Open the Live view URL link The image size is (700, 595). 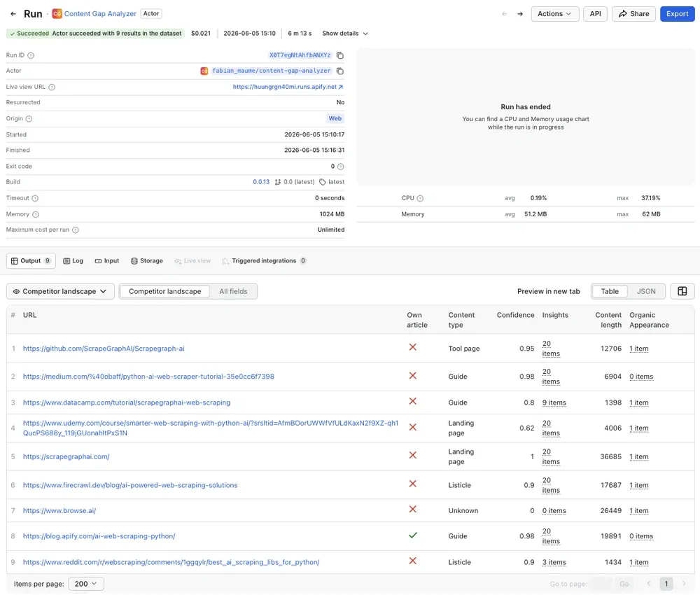coord(288,87)
